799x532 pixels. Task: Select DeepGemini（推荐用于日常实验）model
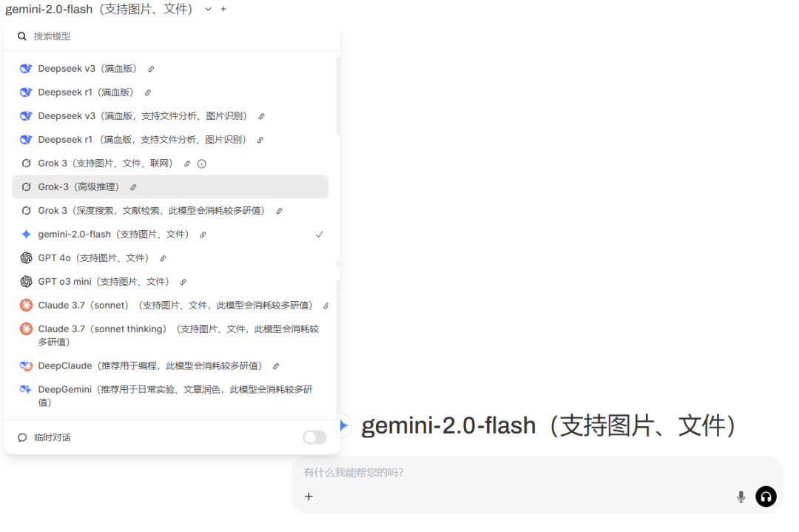[169, 396]
